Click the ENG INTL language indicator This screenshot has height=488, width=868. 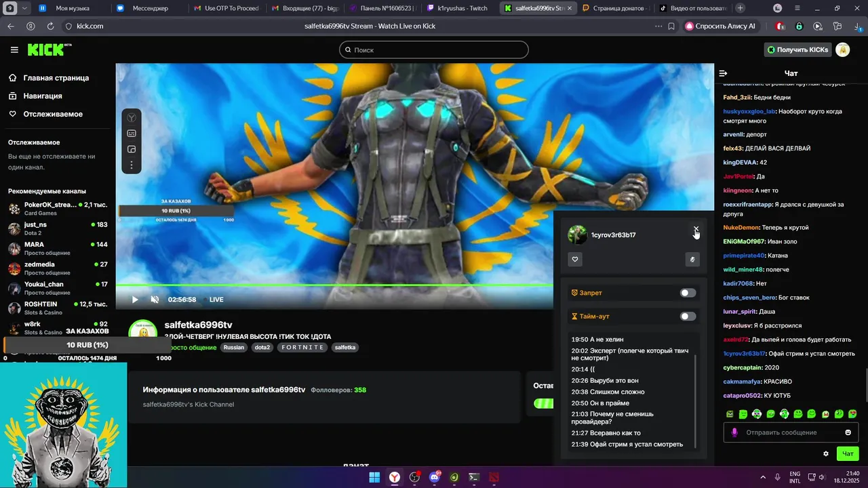(795, 477)
